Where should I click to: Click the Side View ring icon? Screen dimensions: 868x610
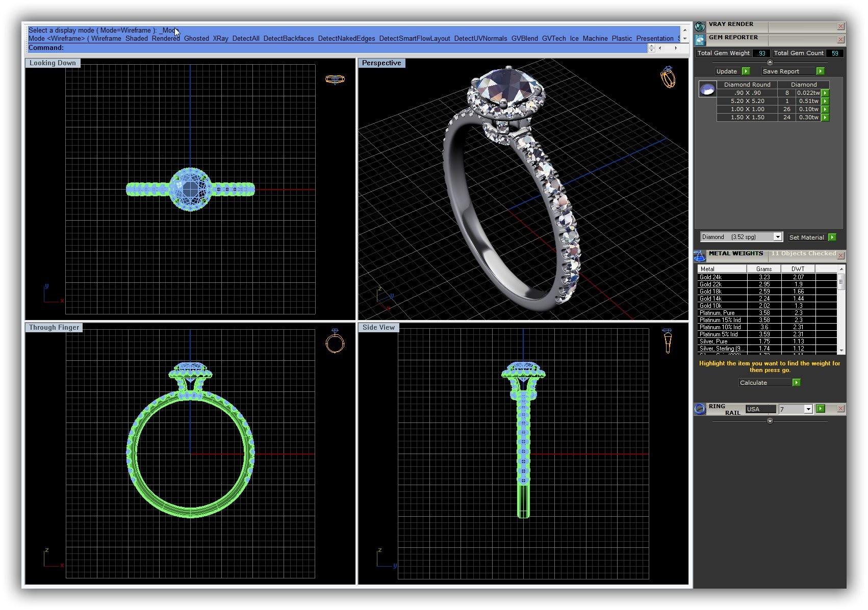[x=667, y=341]
